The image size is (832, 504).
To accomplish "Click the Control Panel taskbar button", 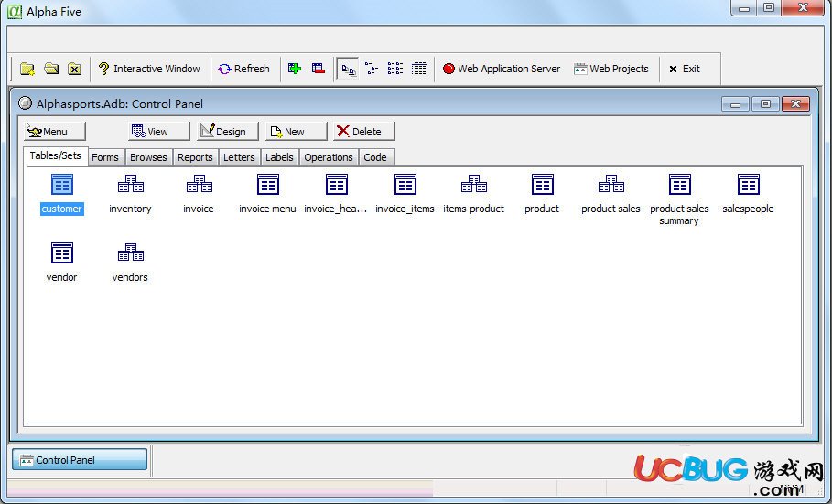I will click(x=80, y=459).
